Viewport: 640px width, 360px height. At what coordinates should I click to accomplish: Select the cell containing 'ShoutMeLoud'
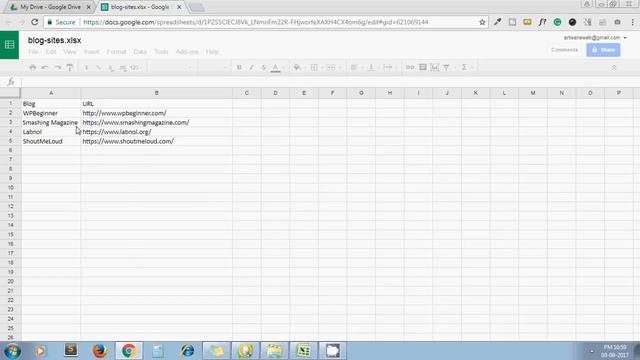51,141
